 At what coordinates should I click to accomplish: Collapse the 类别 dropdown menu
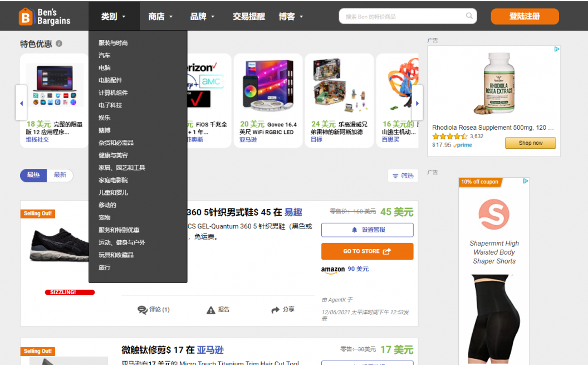114,17
